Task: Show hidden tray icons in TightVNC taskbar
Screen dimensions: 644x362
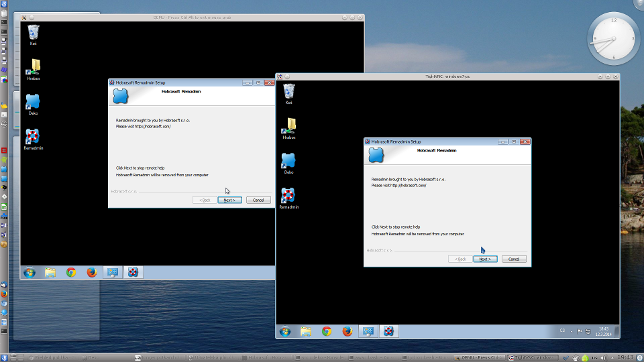Action: pyautogui.click(x=572, y=331)
